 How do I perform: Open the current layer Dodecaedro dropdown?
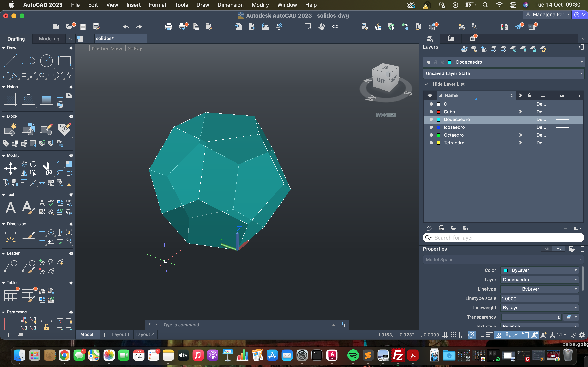pyautogui.click(x=581, y=62)
